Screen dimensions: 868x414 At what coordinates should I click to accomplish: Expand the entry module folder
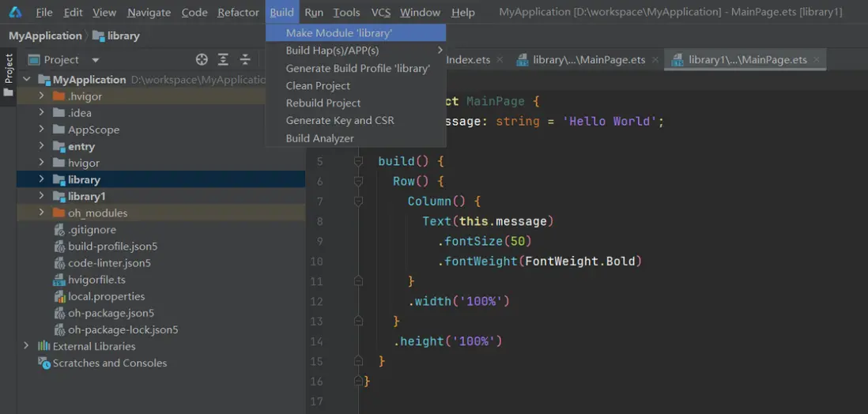(41, 146)
